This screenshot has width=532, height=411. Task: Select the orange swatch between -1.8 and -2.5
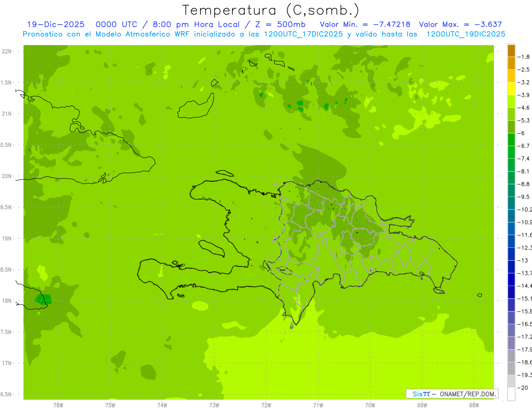(x=511, y=63)
